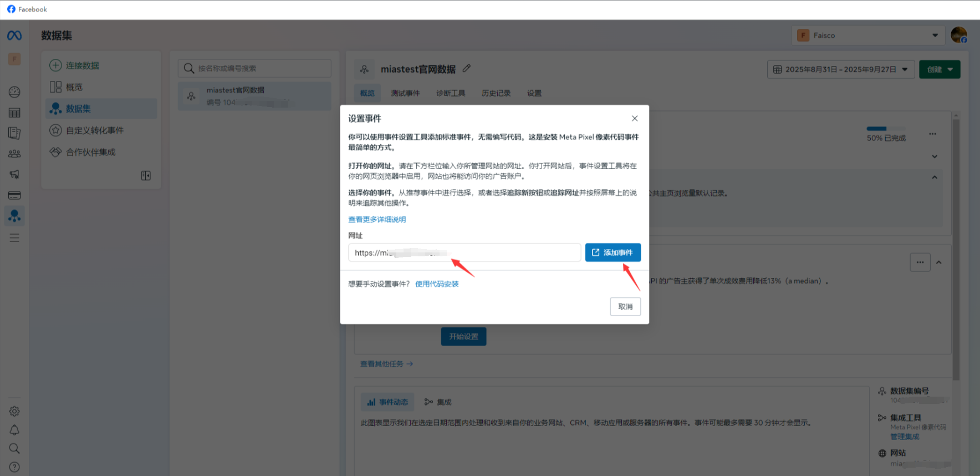
Task: Click the page vertical scrollbar
Action: (955, 250)
